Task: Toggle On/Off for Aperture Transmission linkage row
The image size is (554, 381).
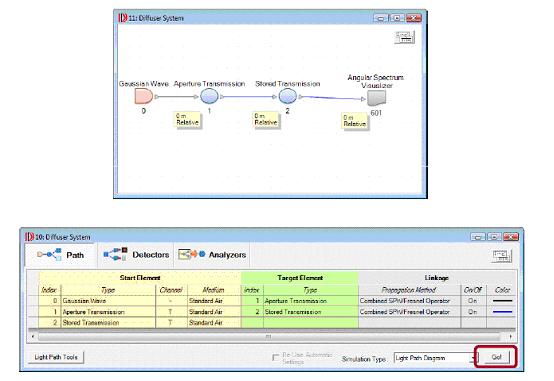Action: pos(473,312)
